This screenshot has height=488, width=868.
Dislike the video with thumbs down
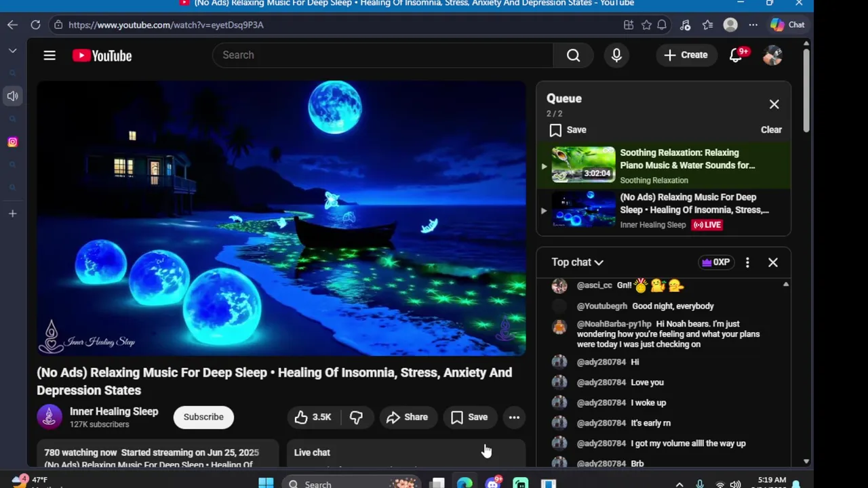(356, 418)
